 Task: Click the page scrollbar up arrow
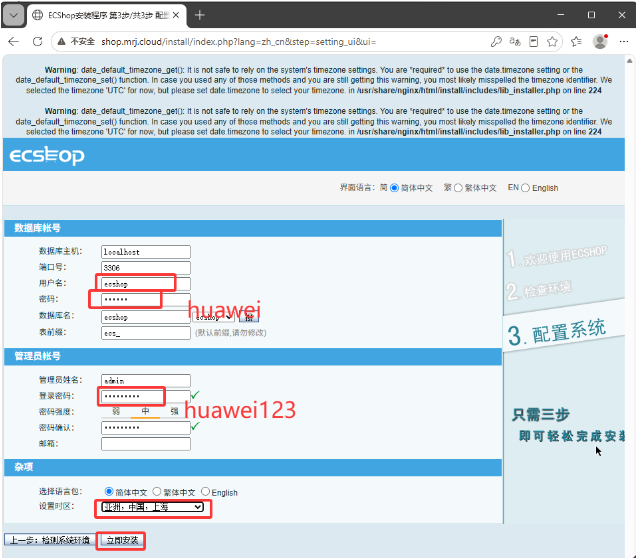pos(630,61)
